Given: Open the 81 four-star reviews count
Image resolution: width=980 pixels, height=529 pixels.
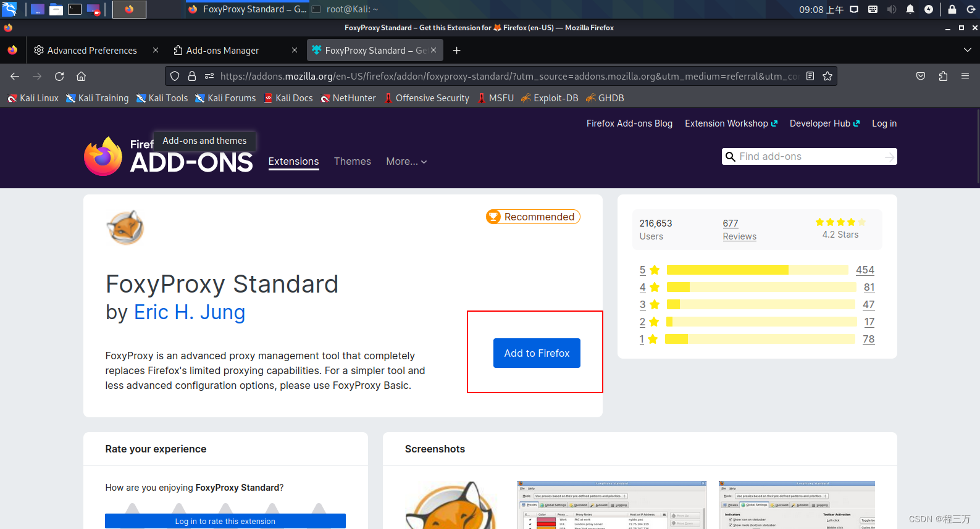Looking at the screenshot, I should (x=869, y=287).
